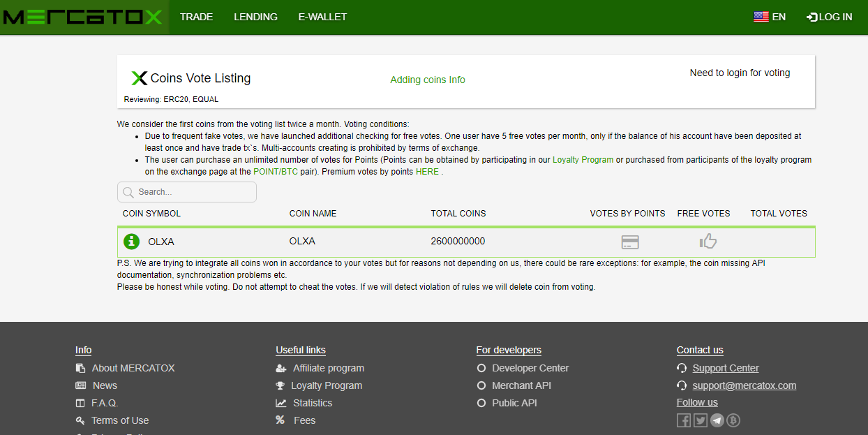Click the TOTAL COINS column header
The width and height of the screenshot is (868, 435).
[458, 214]
